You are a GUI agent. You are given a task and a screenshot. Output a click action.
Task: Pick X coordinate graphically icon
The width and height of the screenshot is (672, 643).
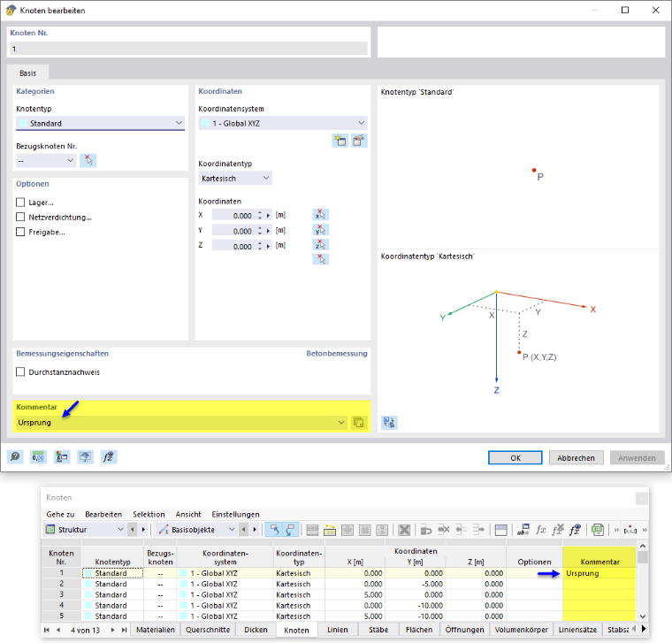[x=321, y=215]
